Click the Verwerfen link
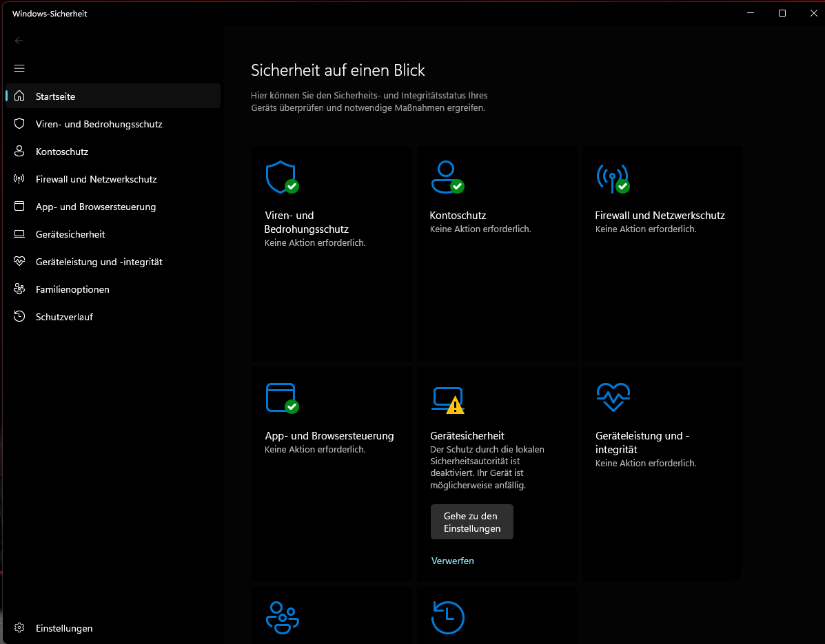This screenshot has height=644, width=825. [x=453, y=561]
